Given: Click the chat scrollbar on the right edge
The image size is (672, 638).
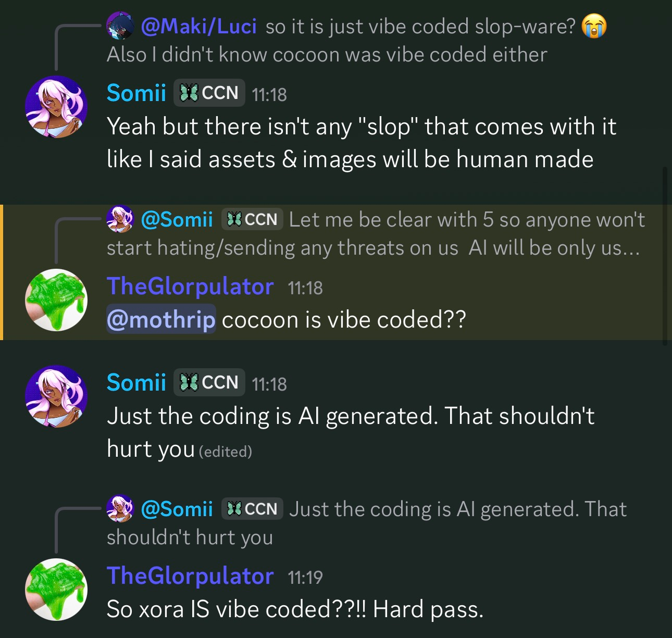Looking at the screenshot, I should pyautogui.click(x=665, y=256).
